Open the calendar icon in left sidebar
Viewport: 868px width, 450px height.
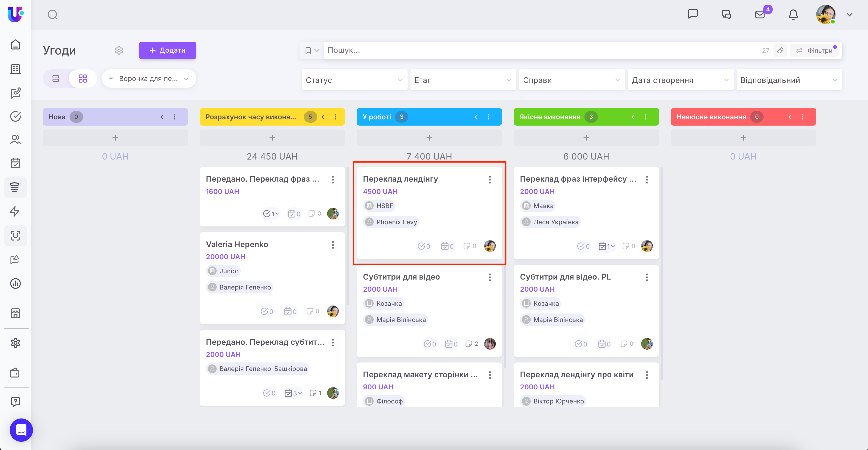[x=15, y=163]
